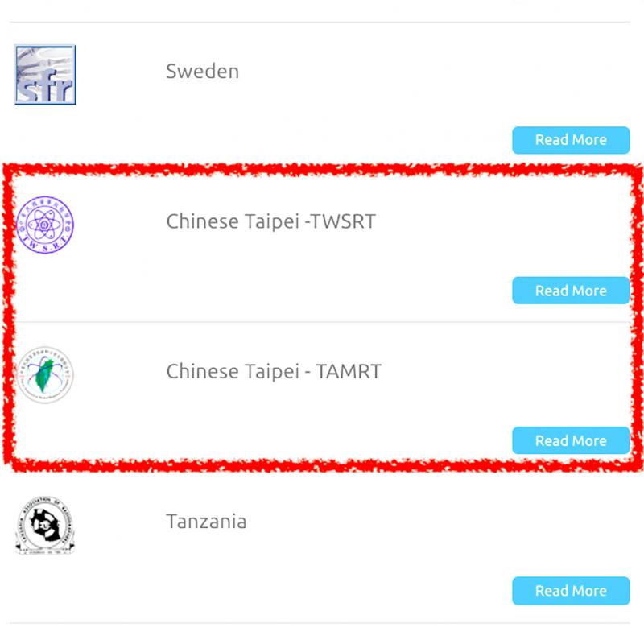Click the T.W.S.R.T lettering on purple seal
Viewport: 644px width, 644px height.
pyautogui.click(x=45, y=246)
